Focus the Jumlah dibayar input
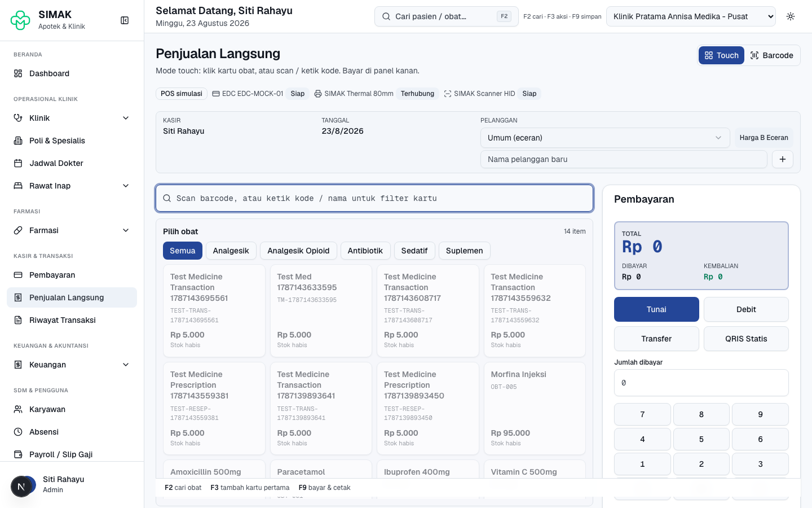Screen dimensions: 812x508 pos(701,383)
